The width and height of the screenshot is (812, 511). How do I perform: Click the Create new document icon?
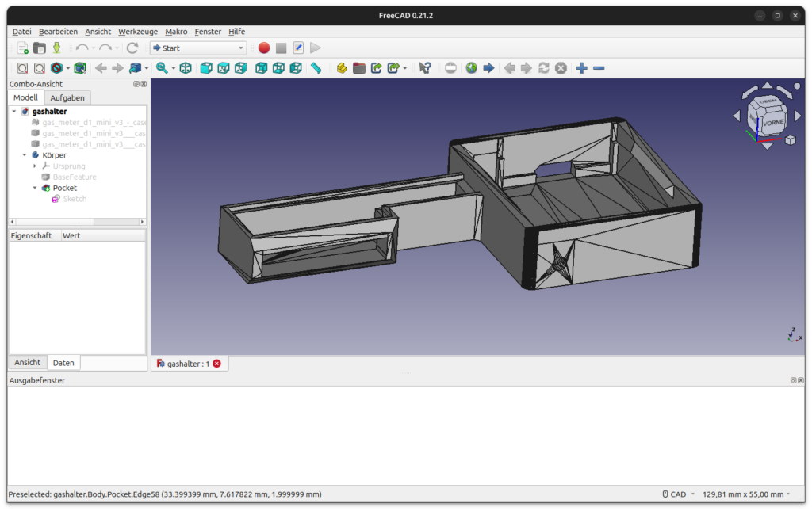click(x=22, y=48)
